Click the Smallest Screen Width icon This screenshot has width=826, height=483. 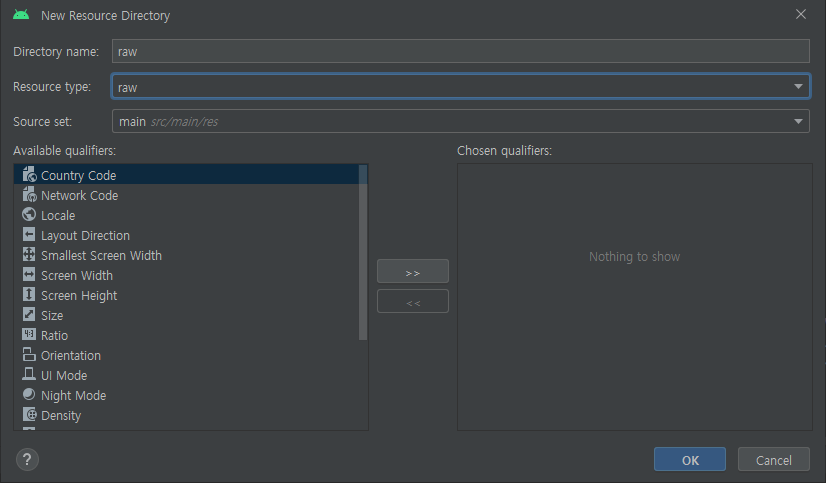[29, 254]
